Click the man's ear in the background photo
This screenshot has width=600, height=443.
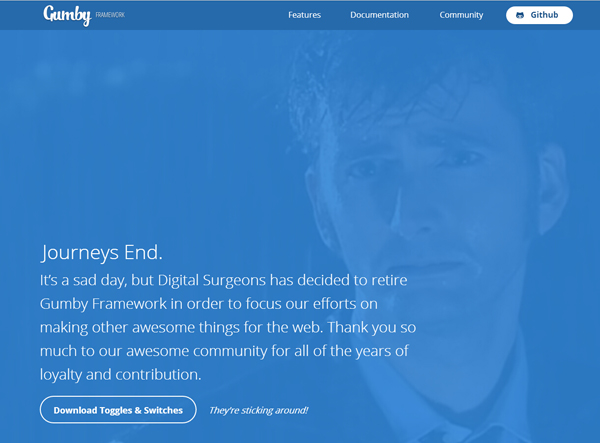coord(553,189)
